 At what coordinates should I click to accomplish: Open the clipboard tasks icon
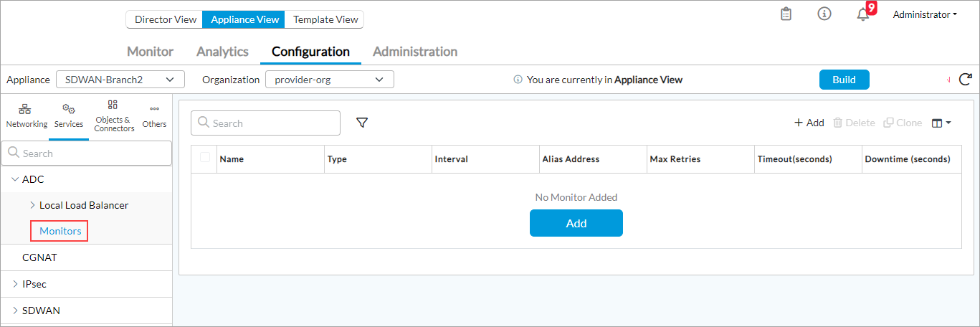786,14
